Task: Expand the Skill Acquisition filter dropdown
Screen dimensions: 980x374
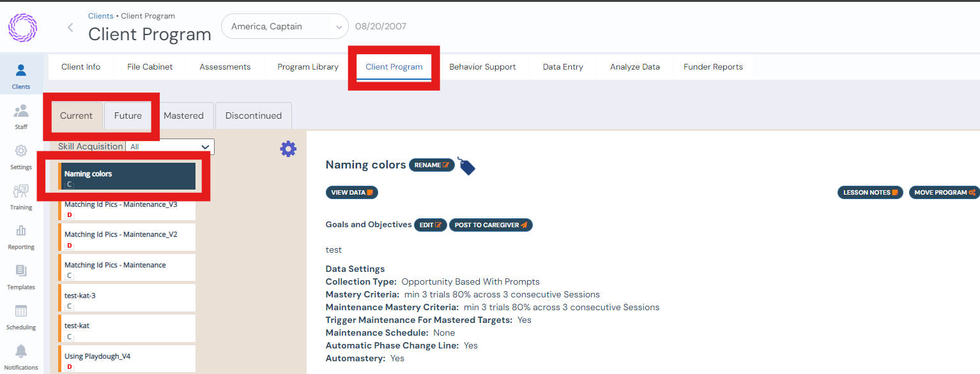Action: click(x=170, y=147)
